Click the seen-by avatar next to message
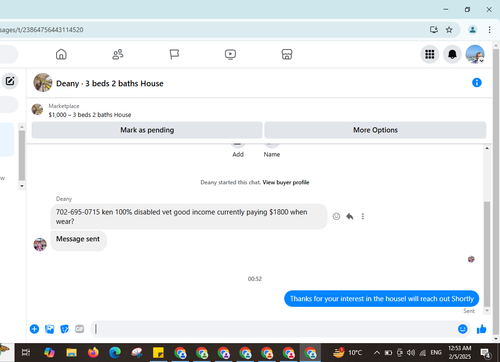 [x=471, y=259]
